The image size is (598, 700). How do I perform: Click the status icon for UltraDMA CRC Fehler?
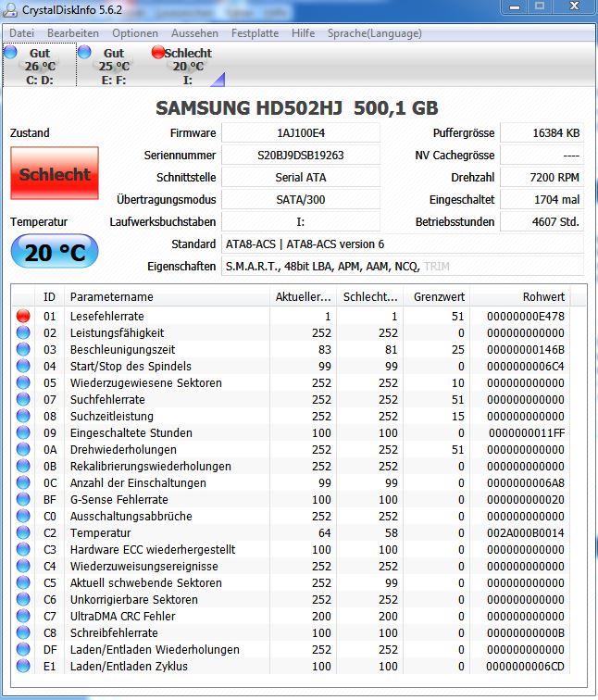pos(23,616)
